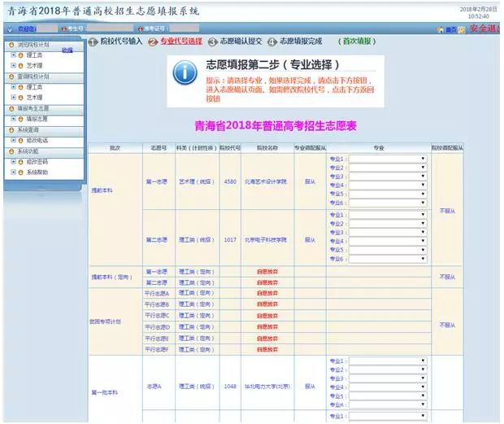This screenshot has width=504, height=424.
Task: Open 专业3 dropdown for 北京电子科技学院
Action: tap(387, 232)
